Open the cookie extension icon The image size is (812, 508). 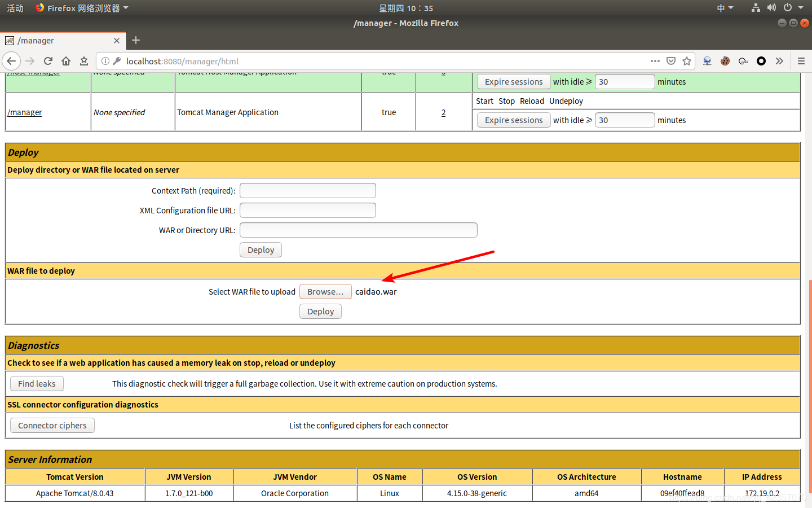click(x=725, y=61)
